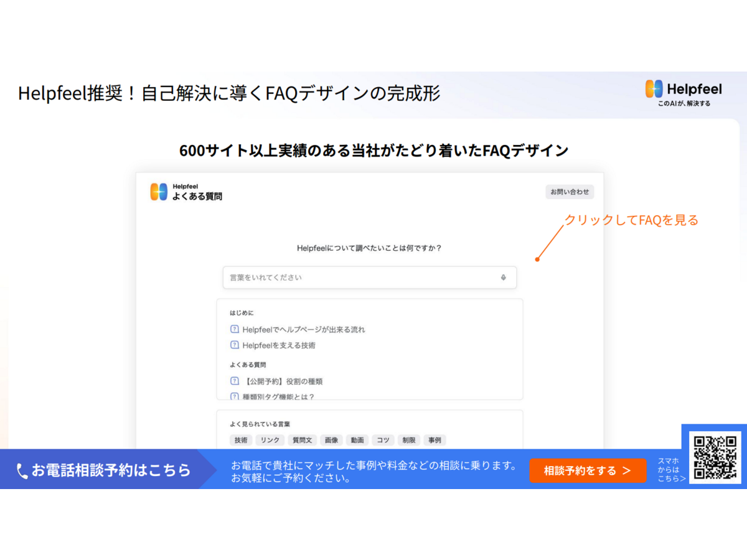Choose the 質問文 keyword tag
Screen dimensions: 747x560
coord(303,440)
